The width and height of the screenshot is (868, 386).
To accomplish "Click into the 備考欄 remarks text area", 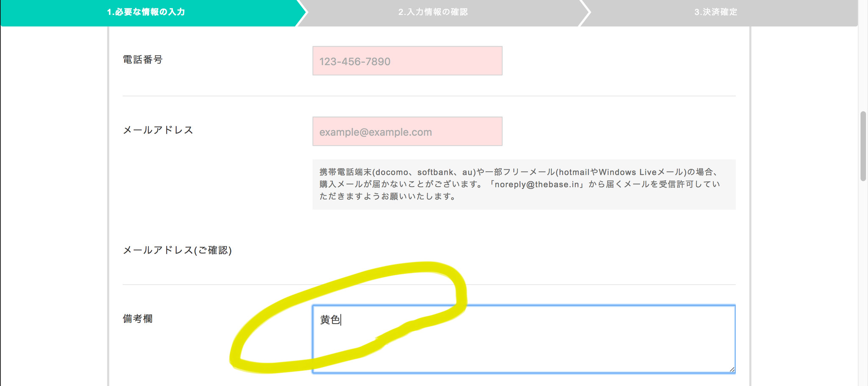I will tap(524, 339).
